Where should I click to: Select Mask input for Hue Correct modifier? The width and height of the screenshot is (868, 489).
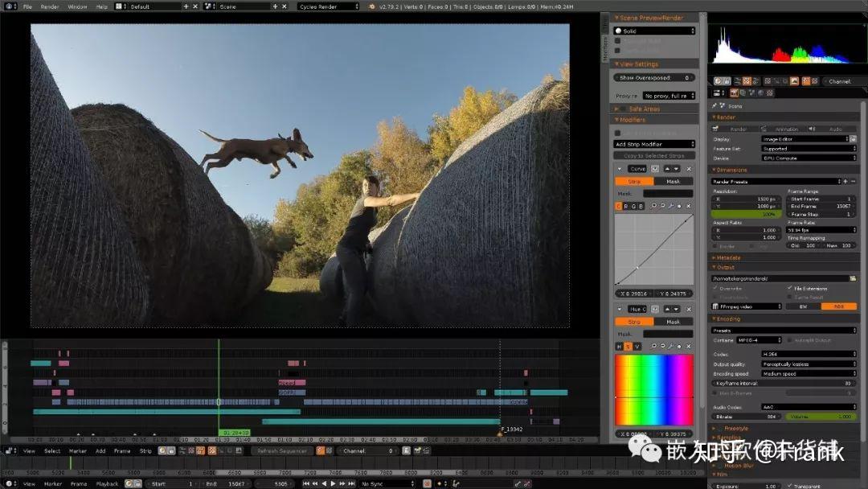[x=674, y=322]
